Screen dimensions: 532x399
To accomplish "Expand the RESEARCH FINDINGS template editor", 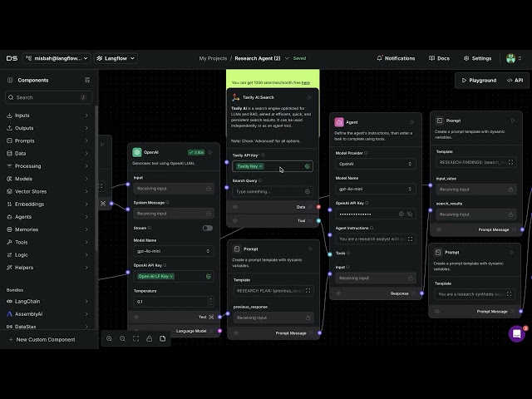I will 510,163.
